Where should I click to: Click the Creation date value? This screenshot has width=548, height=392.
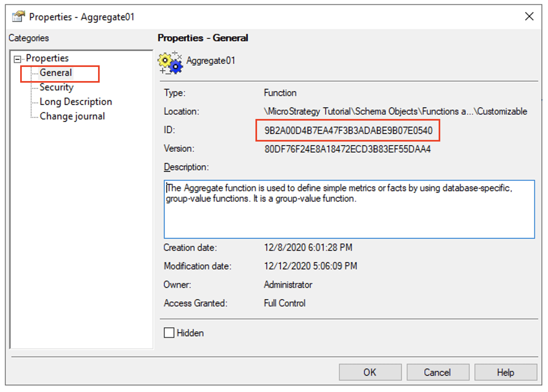308,248
